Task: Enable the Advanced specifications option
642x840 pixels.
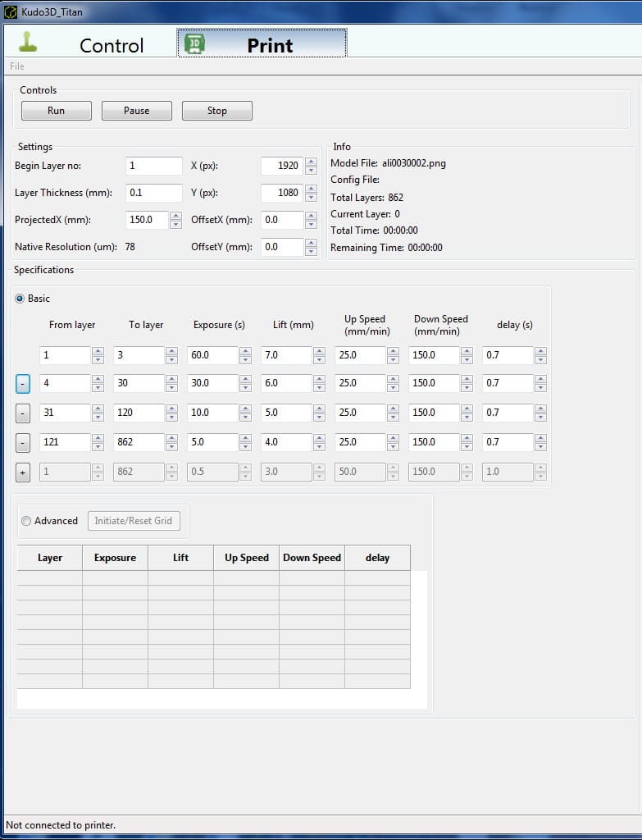Action: pos(26,521)
